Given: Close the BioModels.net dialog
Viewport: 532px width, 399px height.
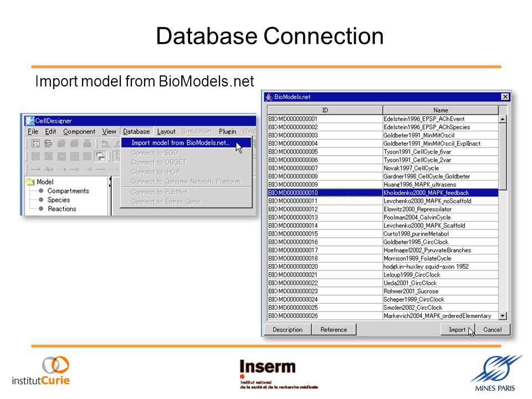Looking at the screenshot, I should tap(505, 96).
